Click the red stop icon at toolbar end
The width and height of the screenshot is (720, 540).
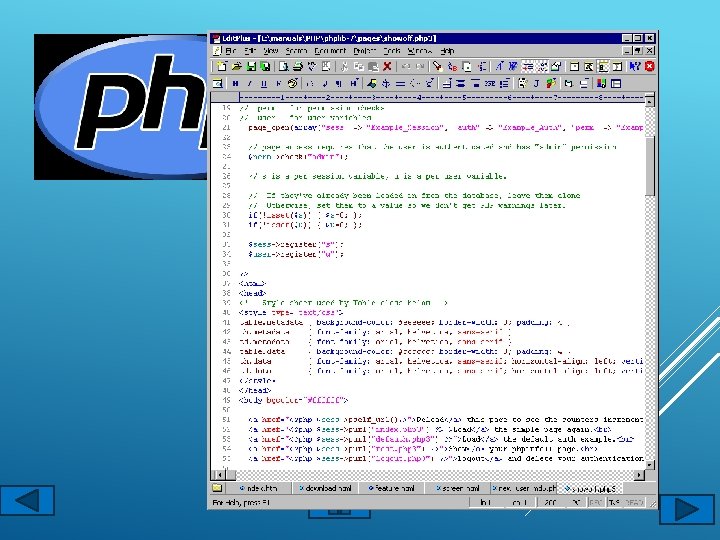pyautogui.click(x=649, y=67)
